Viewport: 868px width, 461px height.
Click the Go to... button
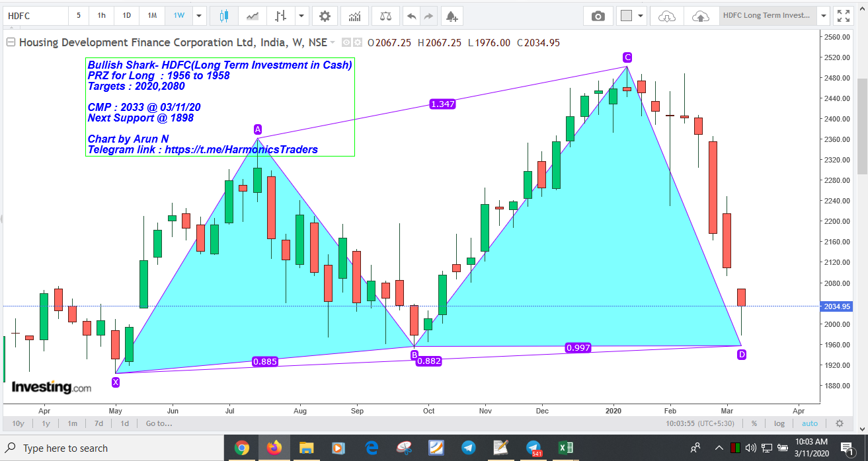tap(159, 423)
